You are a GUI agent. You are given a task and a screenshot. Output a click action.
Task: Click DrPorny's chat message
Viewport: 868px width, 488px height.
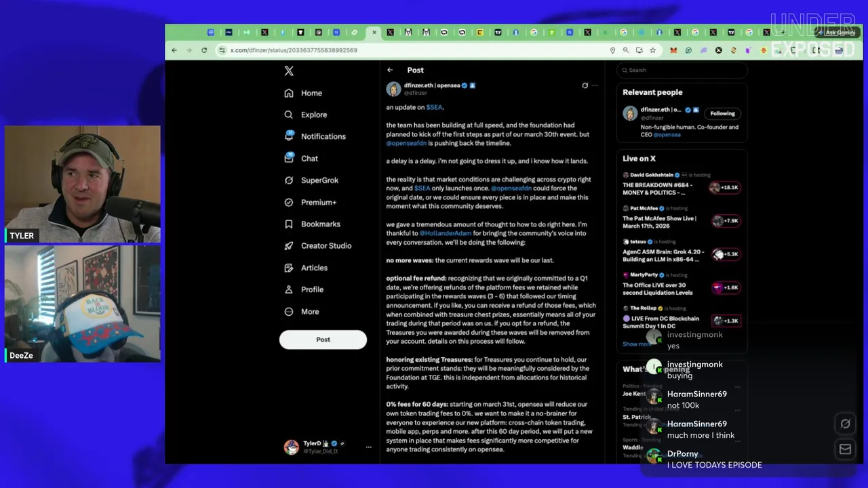[x=715, y=465]
